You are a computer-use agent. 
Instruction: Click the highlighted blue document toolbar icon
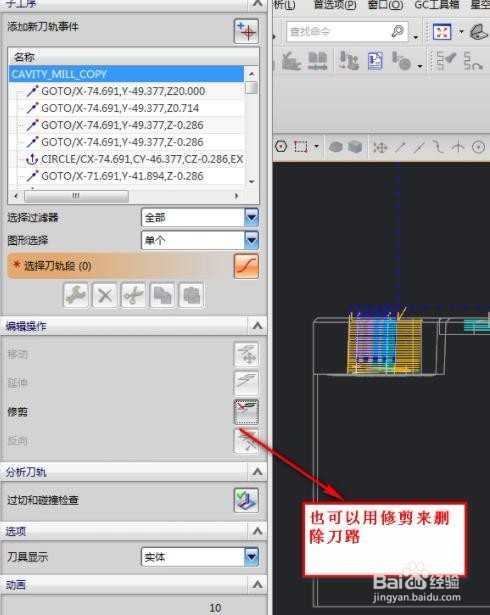[x=375, y=61]
